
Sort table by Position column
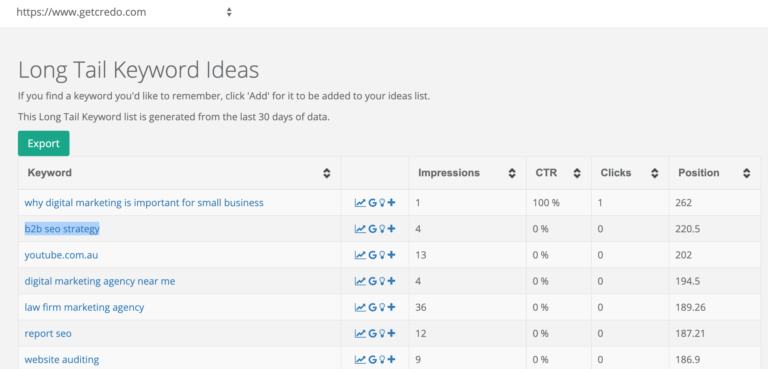click(x=746, y=173)
